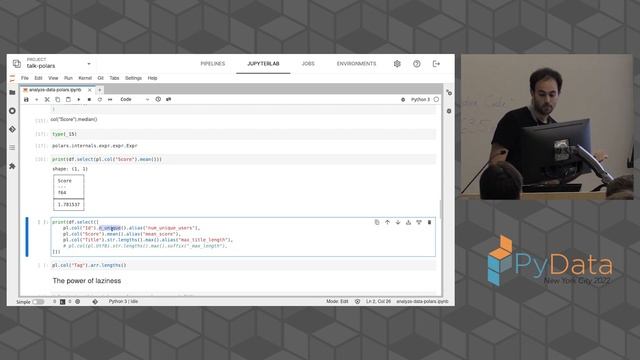
Task: Open running terminals and kernels sidebar icon
Action: tap(12, 111)
